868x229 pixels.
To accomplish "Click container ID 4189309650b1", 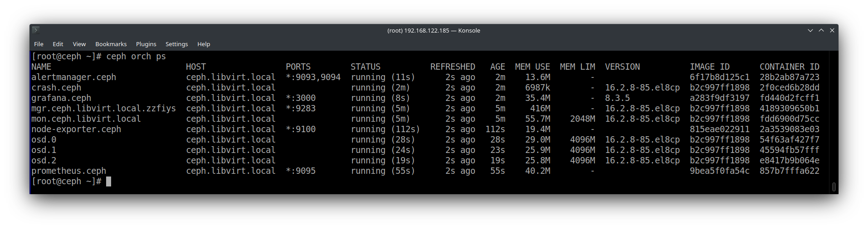I will coord(790,109).
